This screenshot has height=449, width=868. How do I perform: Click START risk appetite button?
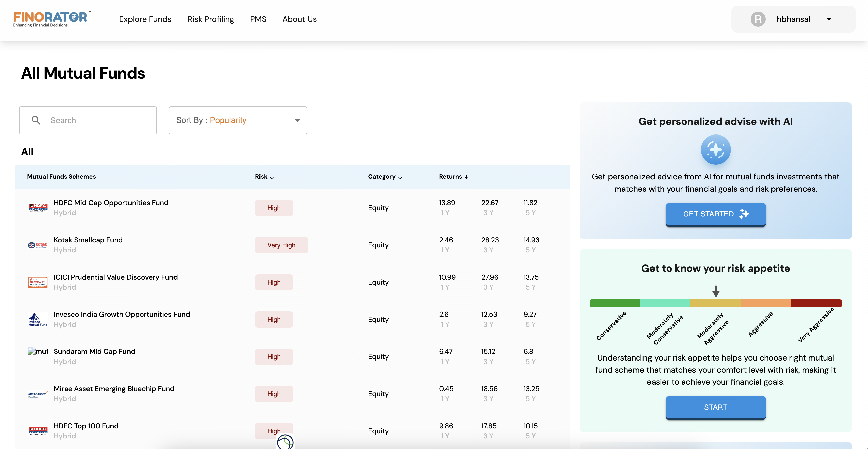pos(716,407)
